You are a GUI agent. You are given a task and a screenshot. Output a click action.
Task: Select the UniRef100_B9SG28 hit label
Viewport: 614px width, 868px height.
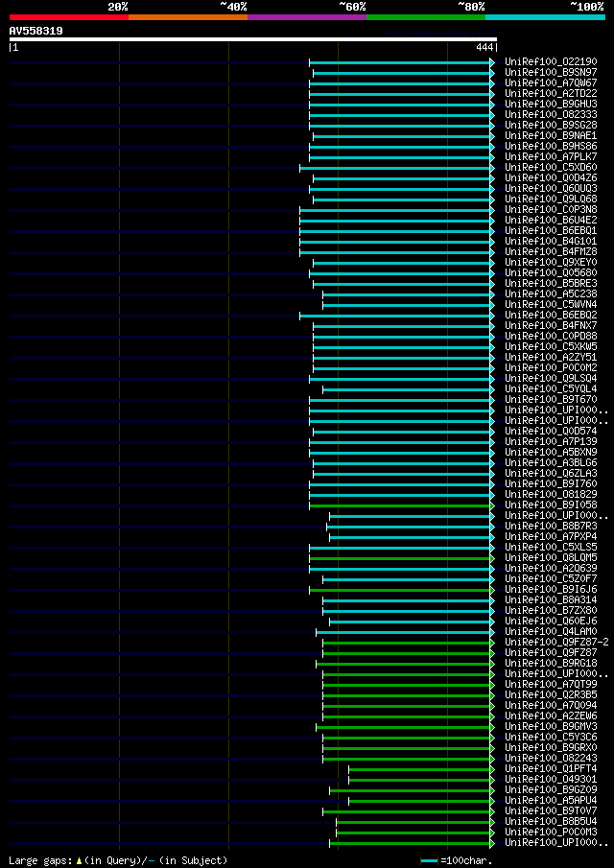point(551,125)
